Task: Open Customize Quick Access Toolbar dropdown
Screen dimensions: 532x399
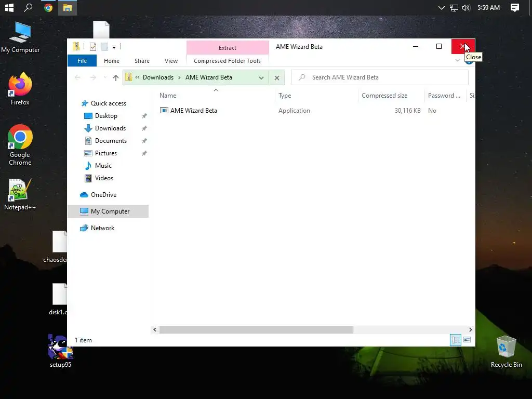Action: point(114,47)
